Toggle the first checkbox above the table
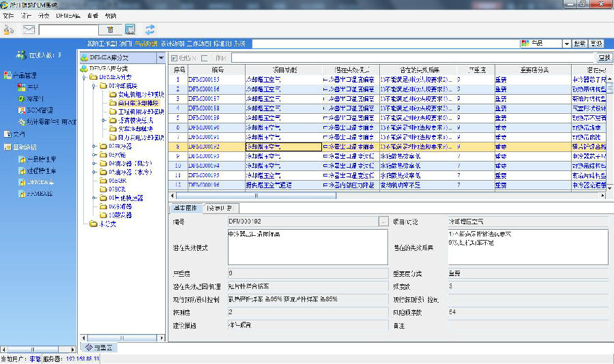614x364 pixels. [175, 58]
